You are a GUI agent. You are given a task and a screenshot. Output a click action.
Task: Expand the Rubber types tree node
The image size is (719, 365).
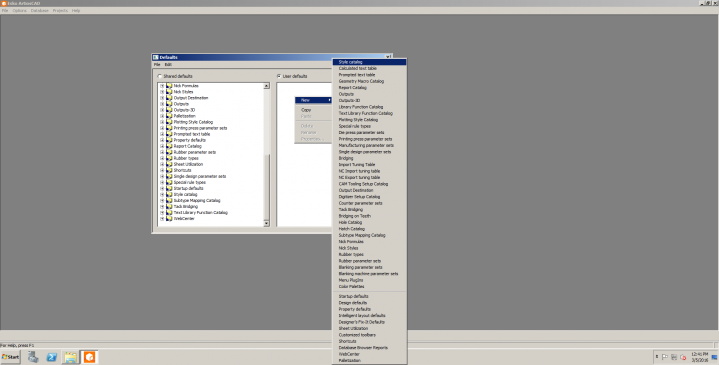point(162,158)
